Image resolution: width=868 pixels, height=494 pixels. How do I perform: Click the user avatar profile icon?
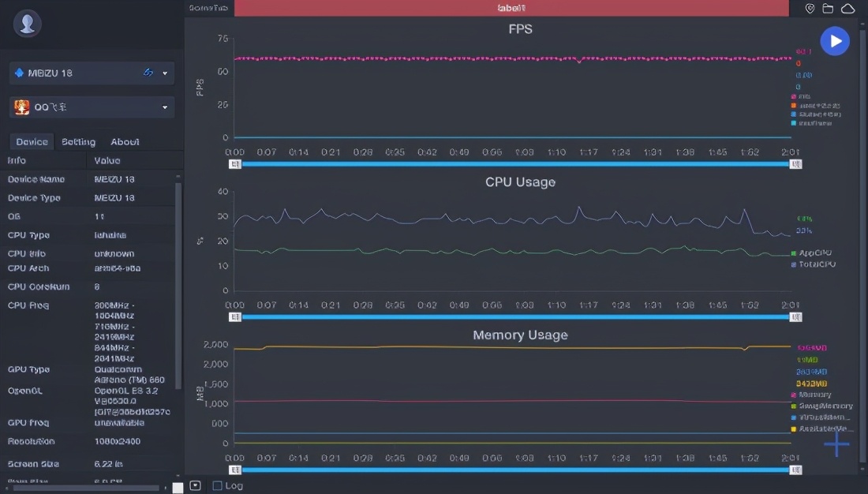pyautogui.click(x=28, y=24)
